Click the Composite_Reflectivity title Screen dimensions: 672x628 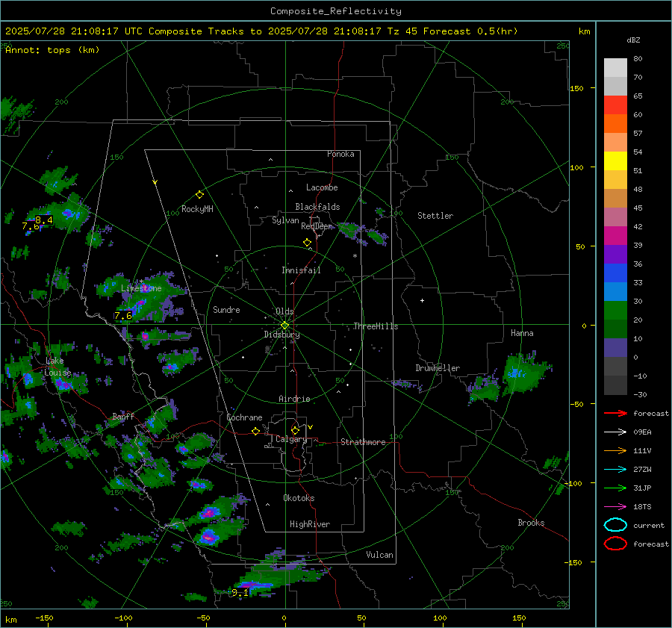pos(336,11)
